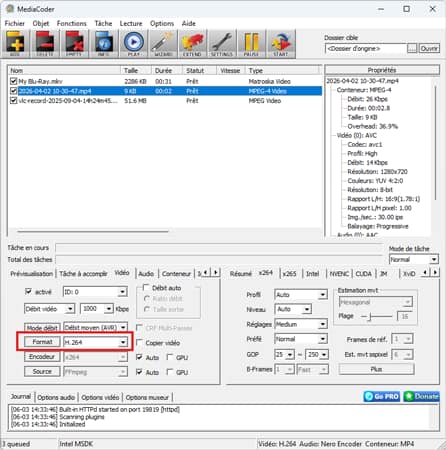Click the Ouvrir target folder button
Viewport: 446px width, 450px height.
[429, 48]
